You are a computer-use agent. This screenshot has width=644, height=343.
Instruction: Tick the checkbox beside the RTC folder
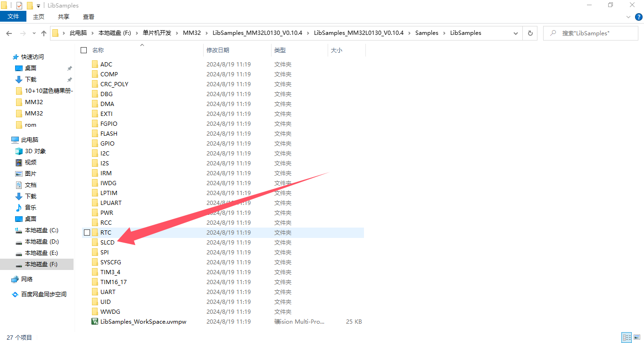pos(87,233)
